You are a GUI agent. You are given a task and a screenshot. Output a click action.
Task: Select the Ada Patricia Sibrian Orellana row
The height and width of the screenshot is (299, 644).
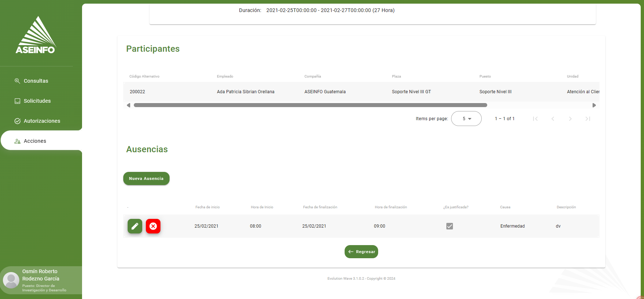coord(245,92)
